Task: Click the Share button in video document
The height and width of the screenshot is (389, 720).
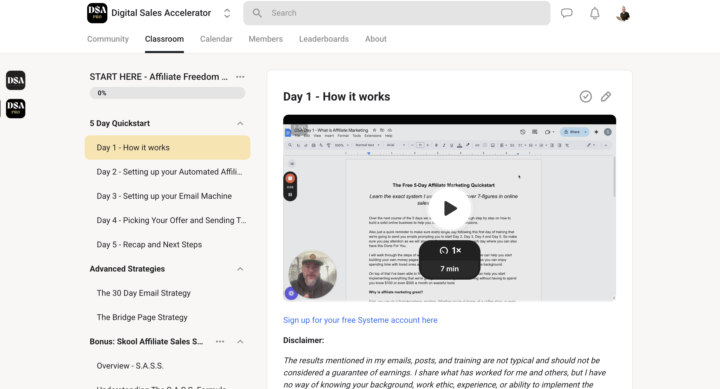Action: tap(575, 132)
